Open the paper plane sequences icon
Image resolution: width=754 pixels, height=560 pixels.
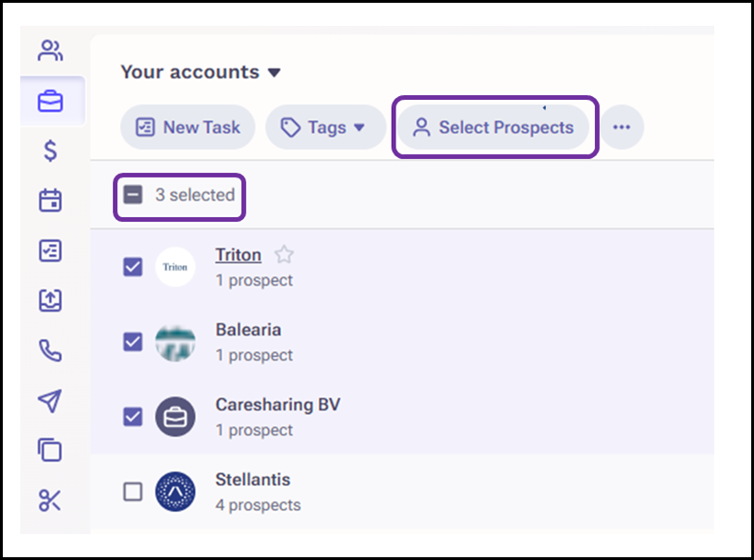(50, 401)
